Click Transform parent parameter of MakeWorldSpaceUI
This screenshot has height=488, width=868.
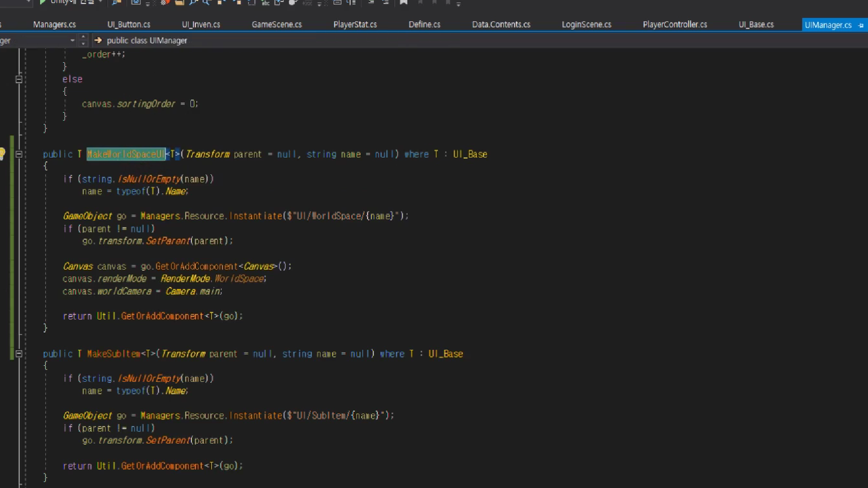pos(223,154)
